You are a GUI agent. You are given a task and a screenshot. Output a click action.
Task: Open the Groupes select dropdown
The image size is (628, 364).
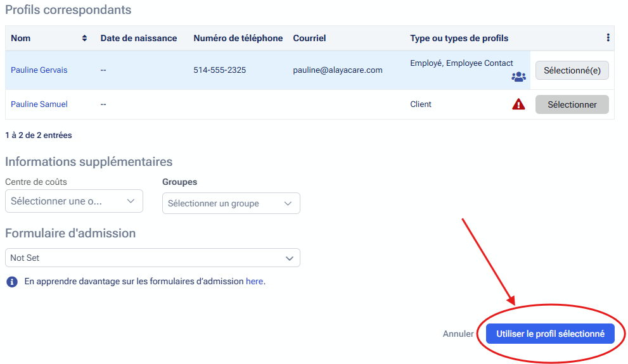coord(231,203)
